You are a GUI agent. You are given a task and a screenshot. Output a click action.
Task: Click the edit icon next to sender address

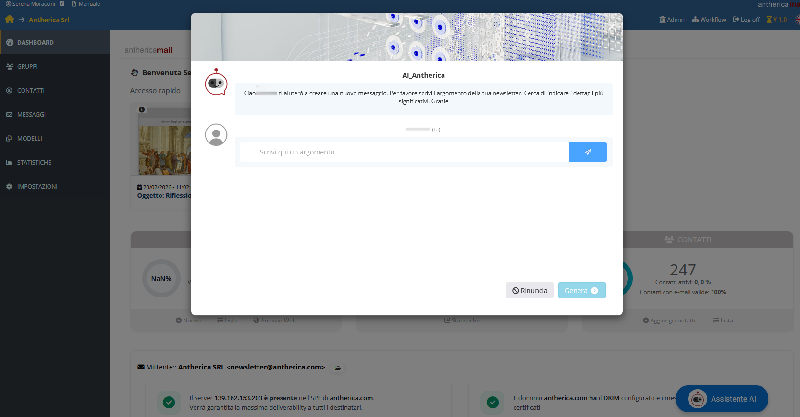[x=338, y=367]
